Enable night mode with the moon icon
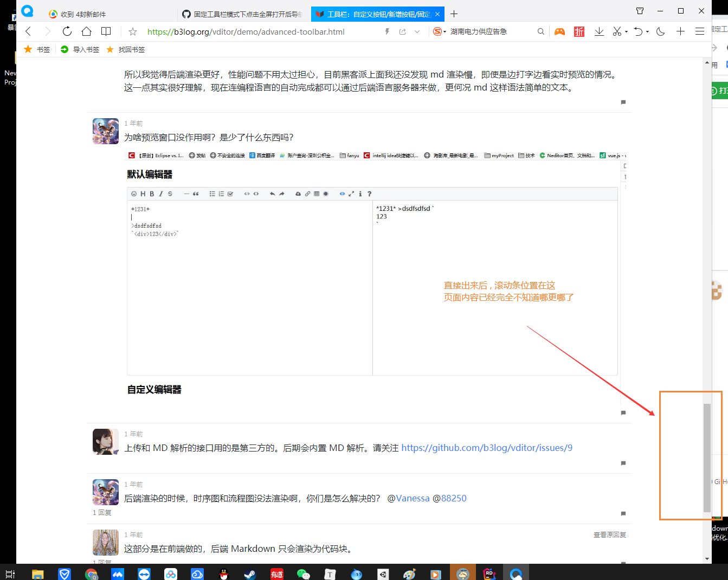 point(660,31)
